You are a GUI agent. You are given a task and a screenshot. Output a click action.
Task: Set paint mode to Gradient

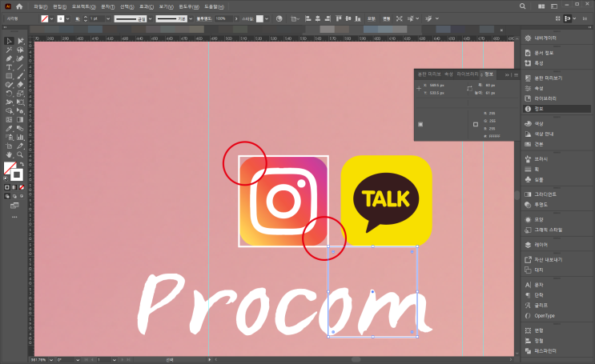(14, 187)
